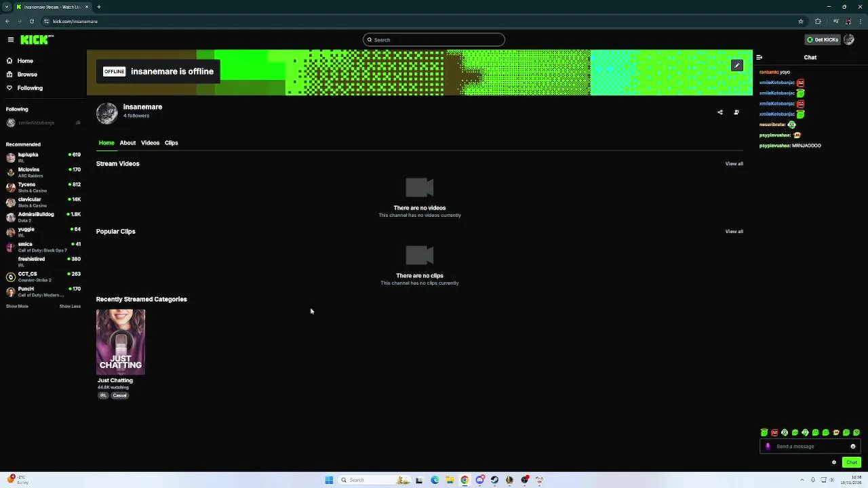Viewport: 868px width, 488px height.
Task: Click the purple icon in chat input
Action: [x=768, y=447]
